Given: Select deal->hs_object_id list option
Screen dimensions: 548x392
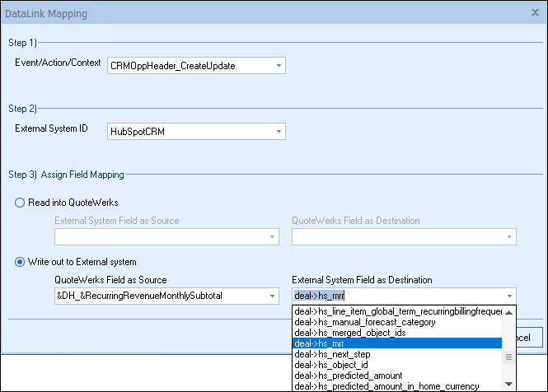Looking at the screenshot, I should (x=397, y=365).
